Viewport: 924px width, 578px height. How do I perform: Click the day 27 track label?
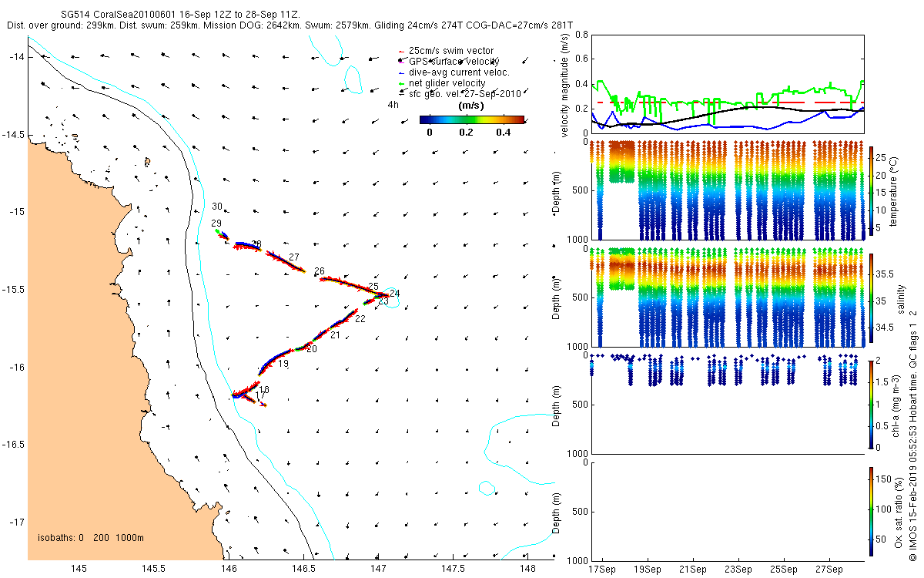click(293, 257)
